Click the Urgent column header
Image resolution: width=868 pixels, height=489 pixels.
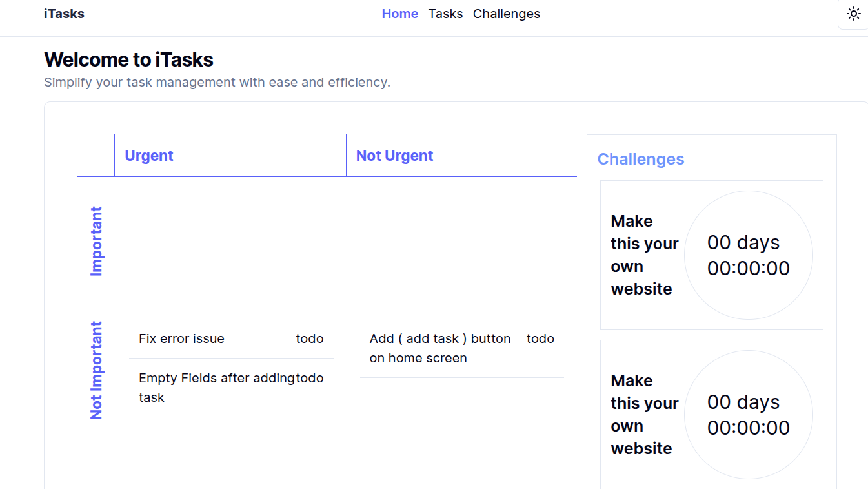coord(148,156)
